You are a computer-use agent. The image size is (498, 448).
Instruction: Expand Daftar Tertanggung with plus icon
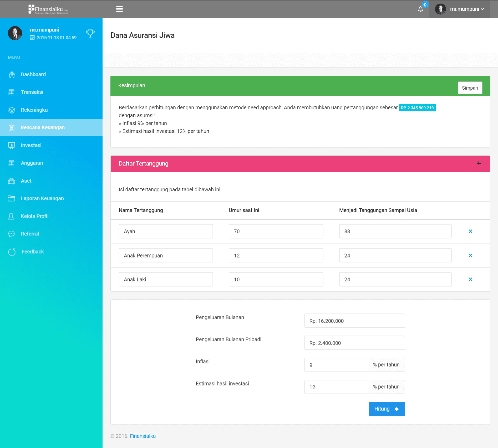click(x=479, y=163)
